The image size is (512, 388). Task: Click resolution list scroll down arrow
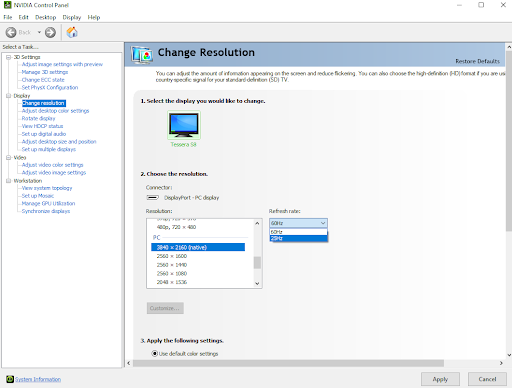pos(257,283)
